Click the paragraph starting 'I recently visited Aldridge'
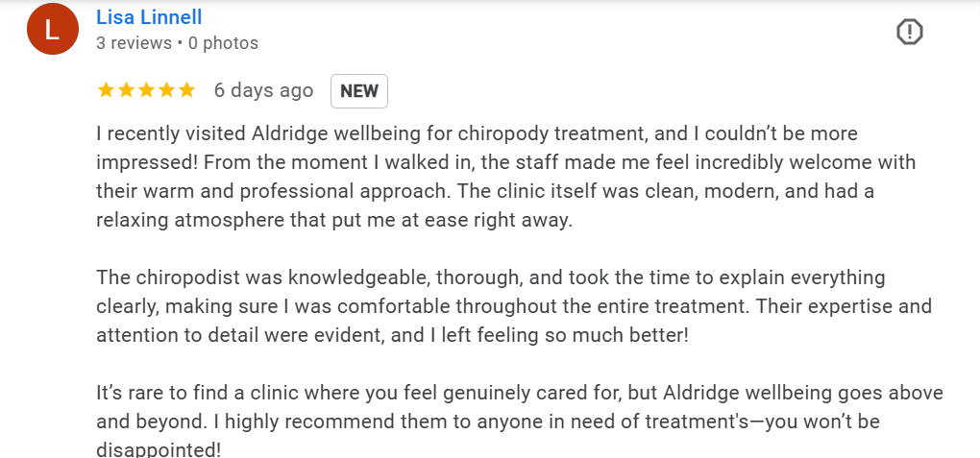 click(x=505, y=178)
